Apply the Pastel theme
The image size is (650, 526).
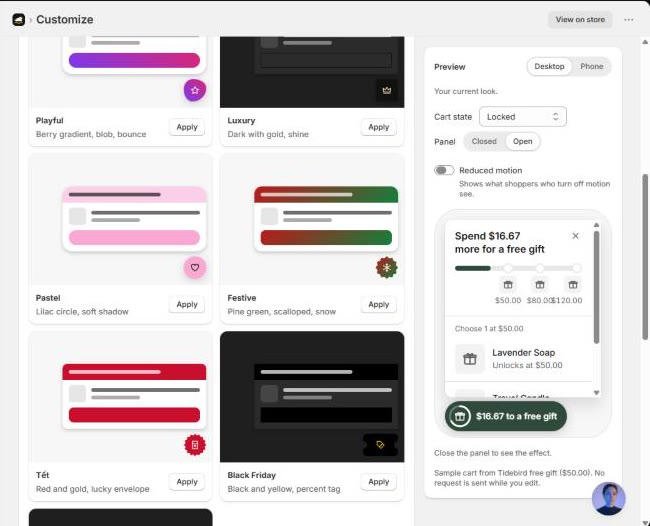187,305
